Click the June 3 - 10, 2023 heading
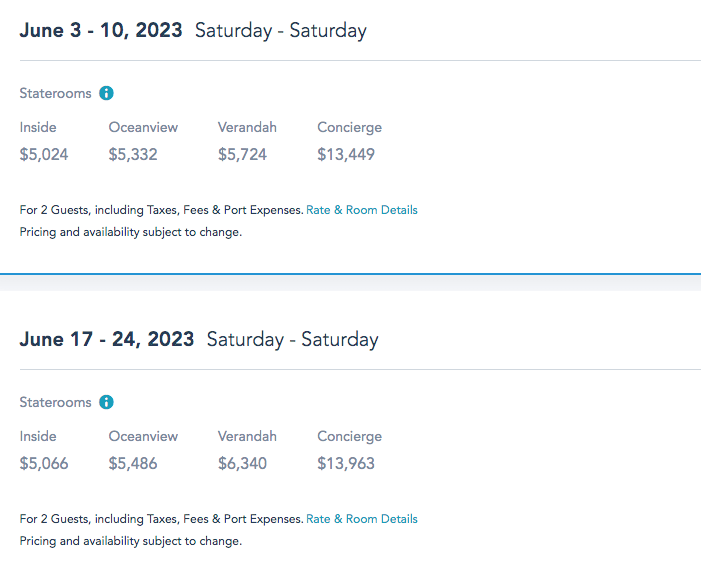701x565 pixels. [x=101, y=30]
